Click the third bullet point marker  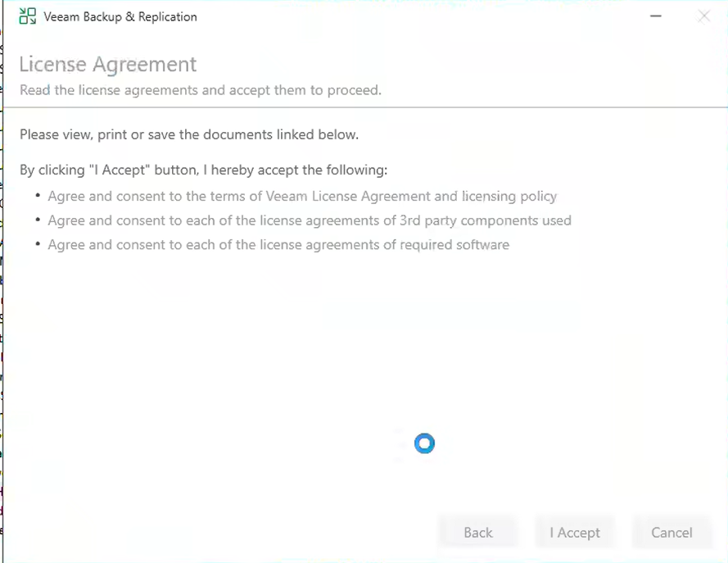tap(38, 245)
